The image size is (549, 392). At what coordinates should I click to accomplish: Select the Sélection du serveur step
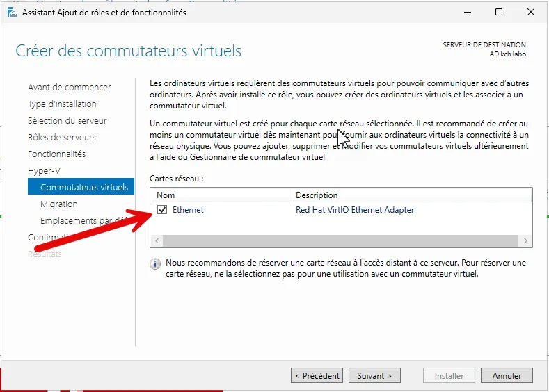click(67, 121)
